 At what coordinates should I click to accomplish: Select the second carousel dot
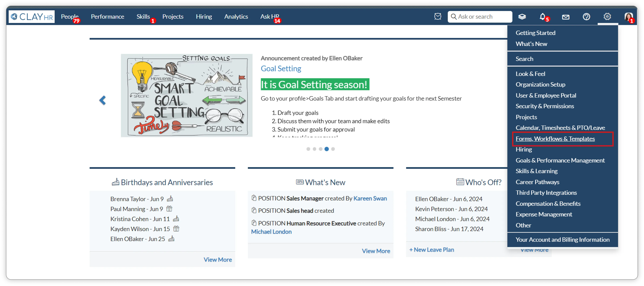315,149
